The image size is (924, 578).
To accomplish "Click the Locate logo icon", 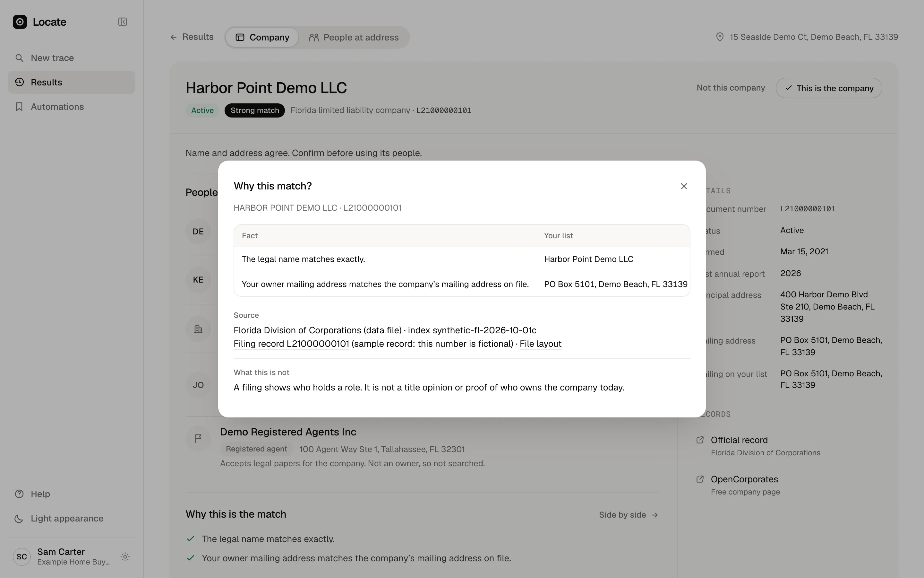I will click(20, 22).
